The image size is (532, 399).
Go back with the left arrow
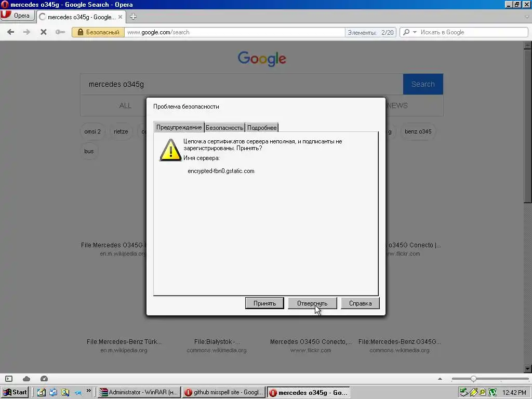pos(10,32)
